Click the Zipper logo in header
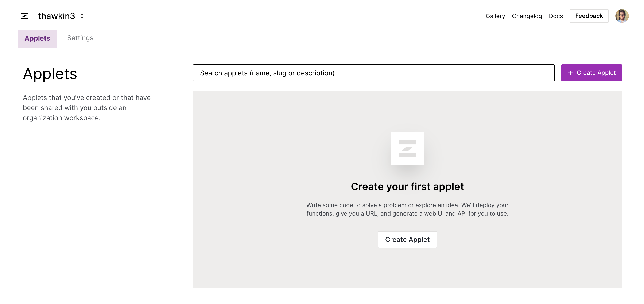644x304 pixels. point(24,16)
